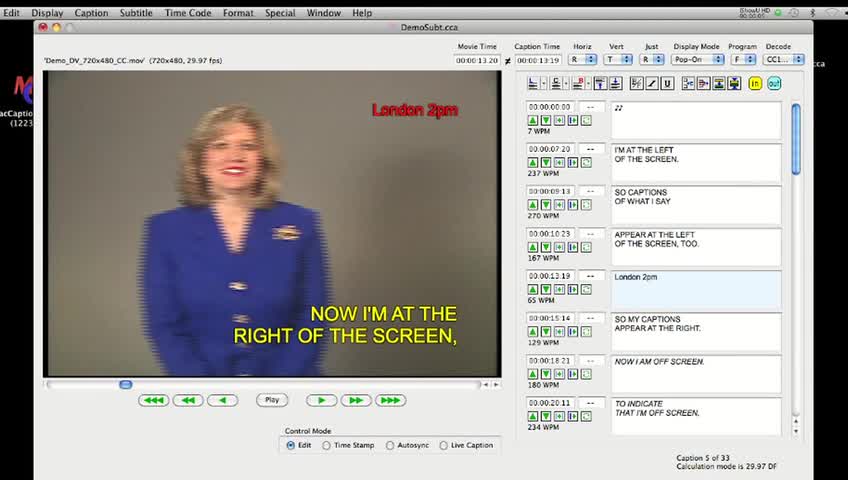Open the Decode CC1 dropdown
This screenshot has height=480, width=848.
(784, 59)
